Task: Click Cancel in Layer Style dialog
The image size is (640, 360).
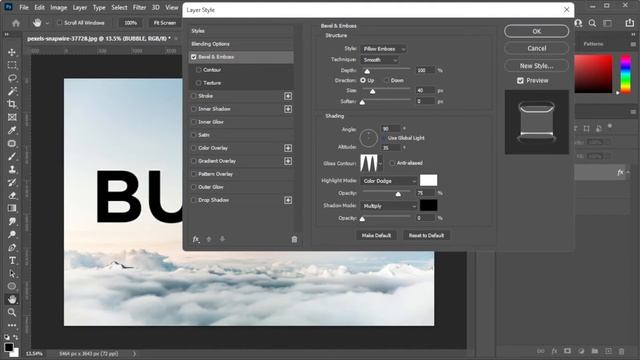Action: (536, 48)
